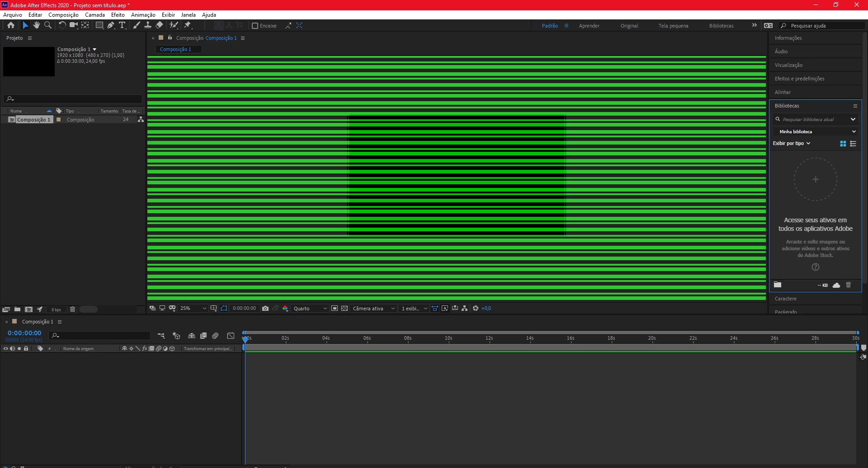Open the composition flowchart icon in viewer
Image resolution: width=868 pixels, height=468 pixels.
[465, 308]
